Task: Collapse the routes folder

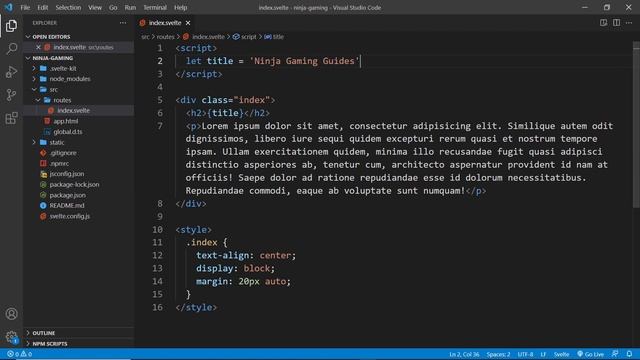Action: click(62, 100)
